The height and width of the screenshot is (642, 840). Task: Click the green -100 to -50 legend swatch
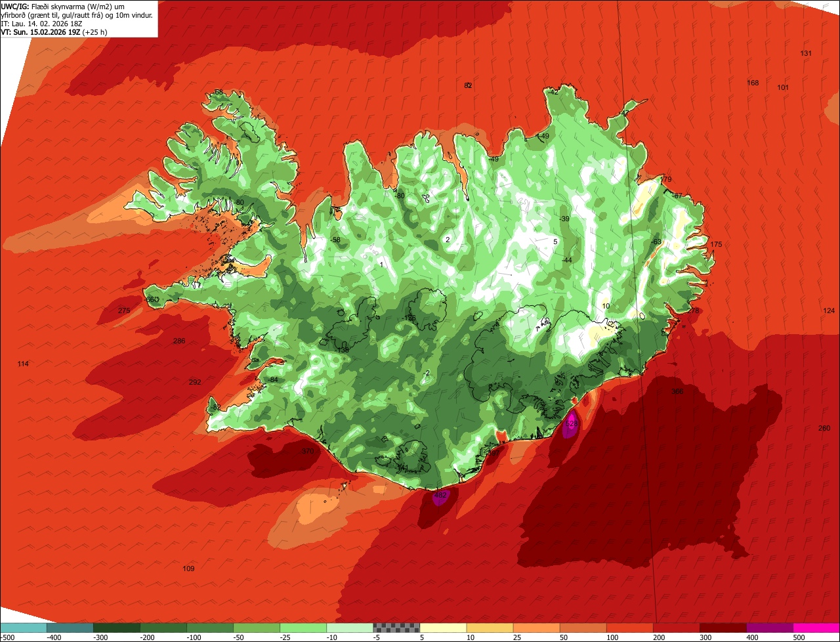tap(210, 627)
